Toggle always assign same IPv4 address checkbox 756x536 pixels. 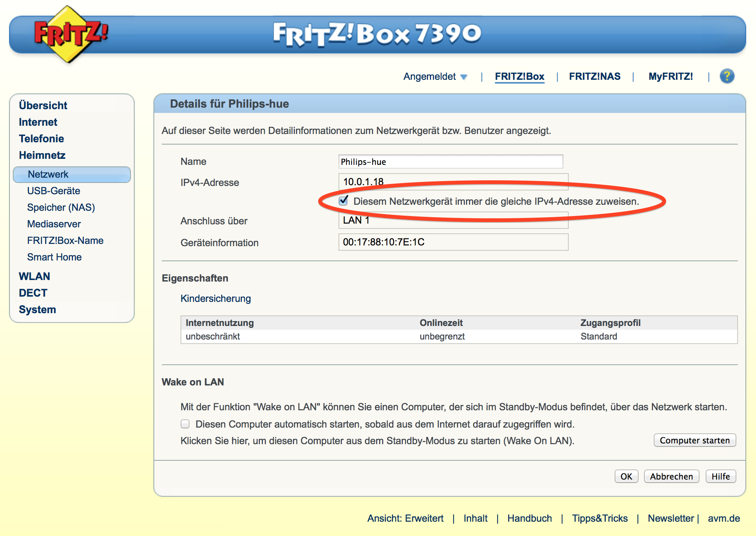click(x=343, y=201)
